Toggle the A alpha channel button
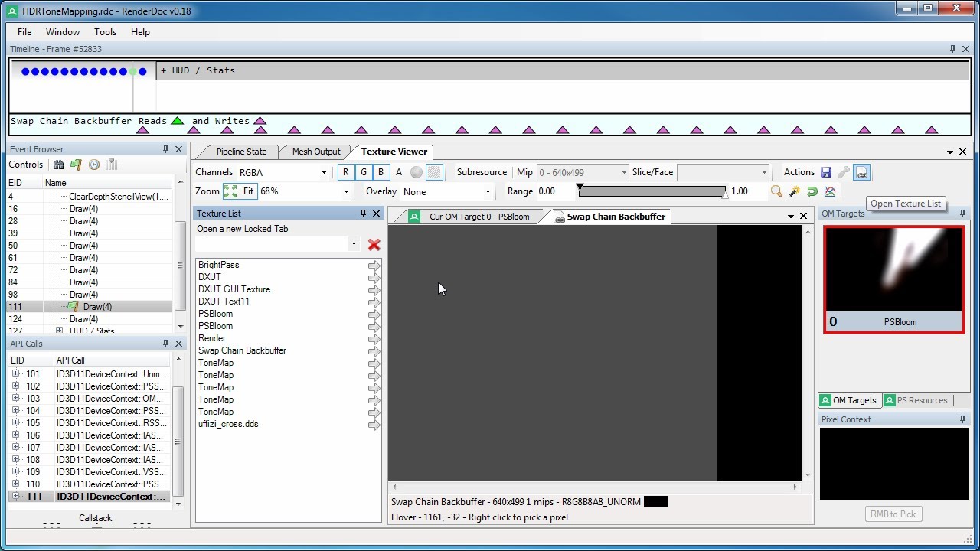 pos(398,172)
